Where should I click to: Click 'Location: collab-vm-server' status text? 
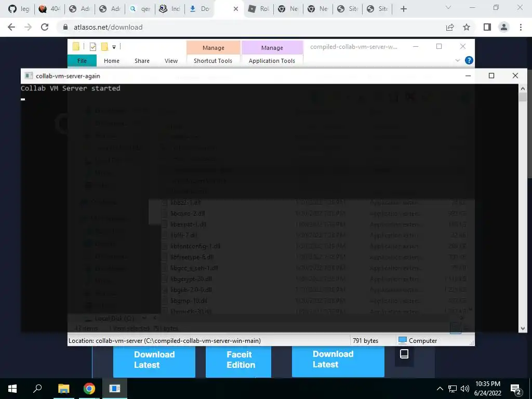pyautogui.click(x=165, y=340)
